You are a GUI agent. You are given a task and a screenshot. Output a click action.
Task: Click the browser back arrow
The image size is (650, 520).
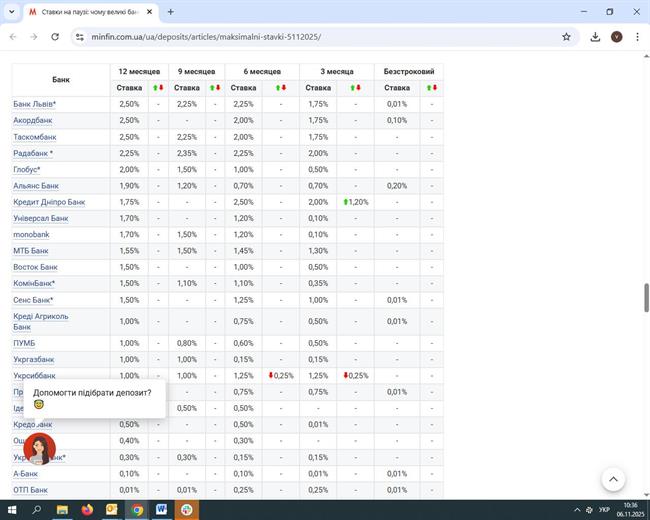(x=13, y=37)
